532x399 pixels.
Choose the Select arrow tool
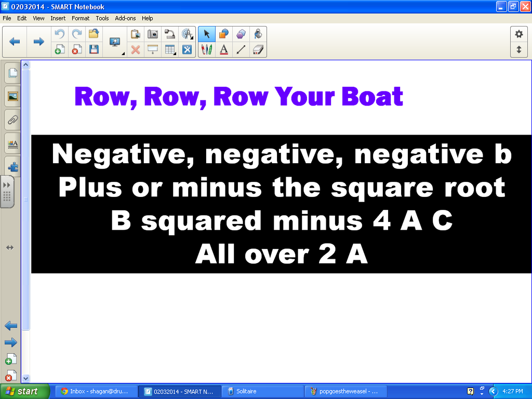207,34
